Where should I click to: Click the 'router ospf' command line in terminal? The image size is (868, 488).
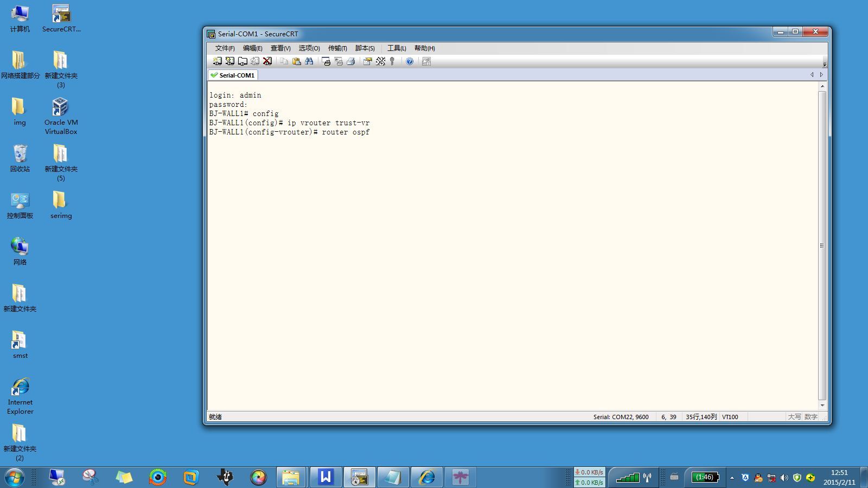click(x=290, y=132)
